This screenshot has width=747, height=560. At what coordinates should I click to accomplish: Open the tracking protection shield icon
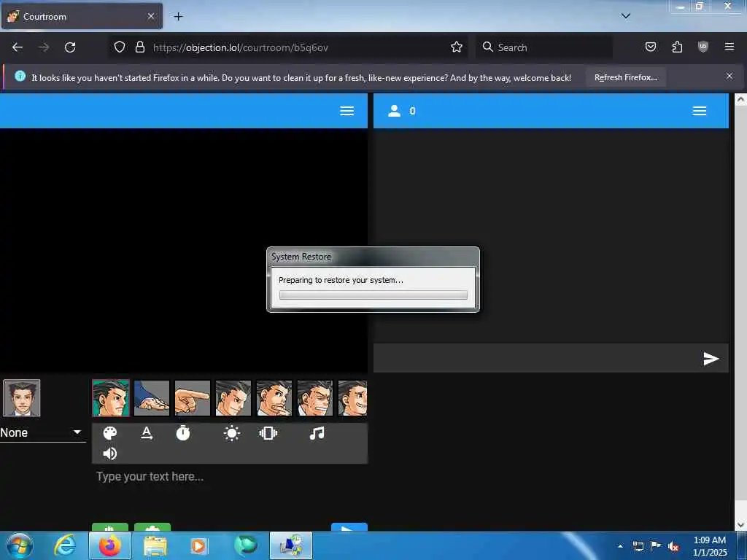[x=120, y=47]
